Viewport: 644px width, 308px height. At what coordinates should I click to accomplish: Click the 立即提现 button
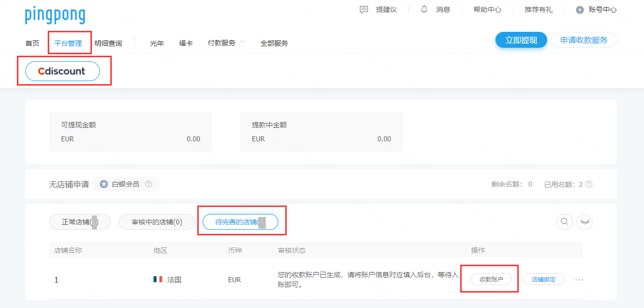[521, 40]
